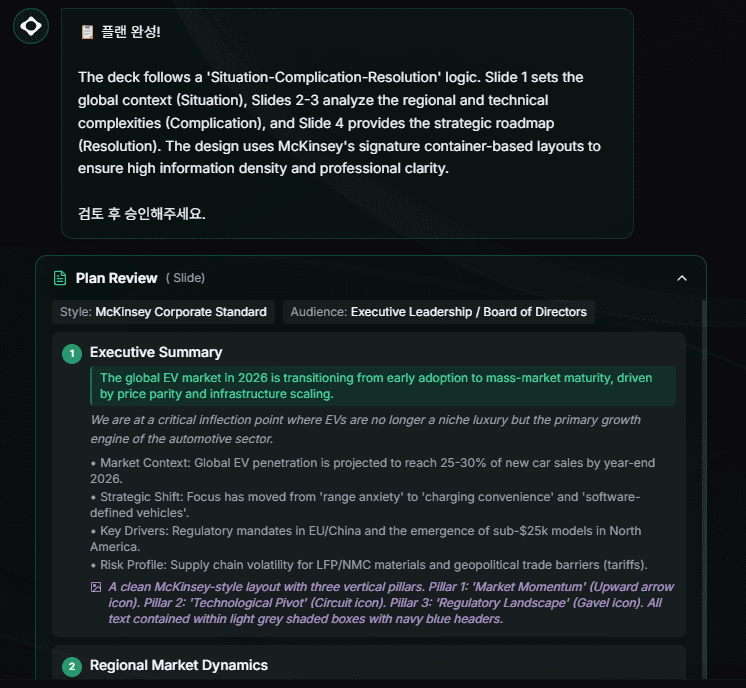
Task: Click the "( Slide)" label next to Plan Review
Action: pyautogui.click(x=185, y=278)
